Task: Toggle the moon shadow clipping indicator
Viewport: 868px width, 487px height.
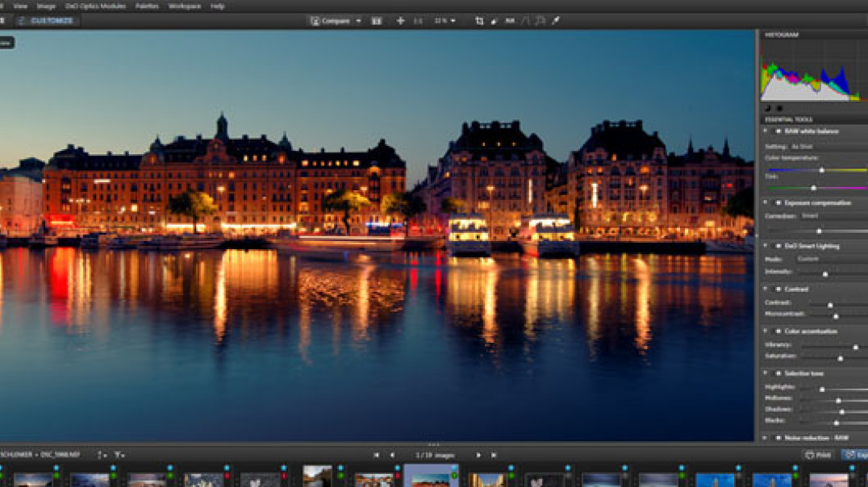Action: point(768,108)
